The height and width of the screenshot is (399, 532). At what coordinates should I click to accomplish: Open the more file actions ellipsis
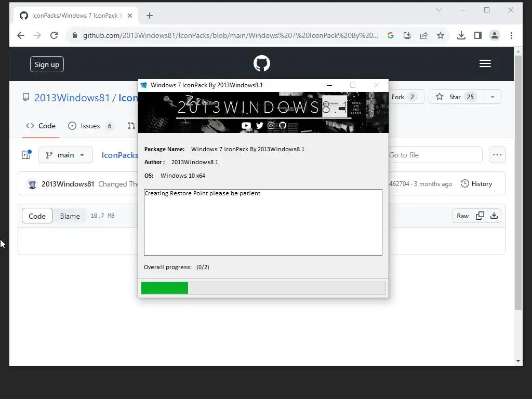tap(497, 155)
